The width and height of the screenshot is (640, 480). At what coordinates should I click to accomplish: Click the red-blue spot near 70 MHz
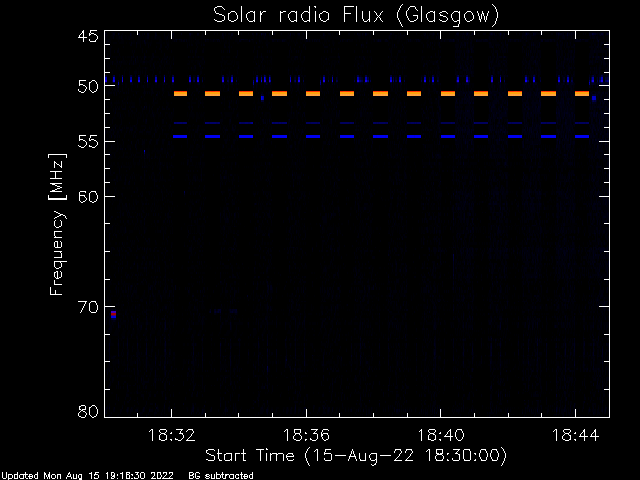pyautogui.click(x=113, y=314)
